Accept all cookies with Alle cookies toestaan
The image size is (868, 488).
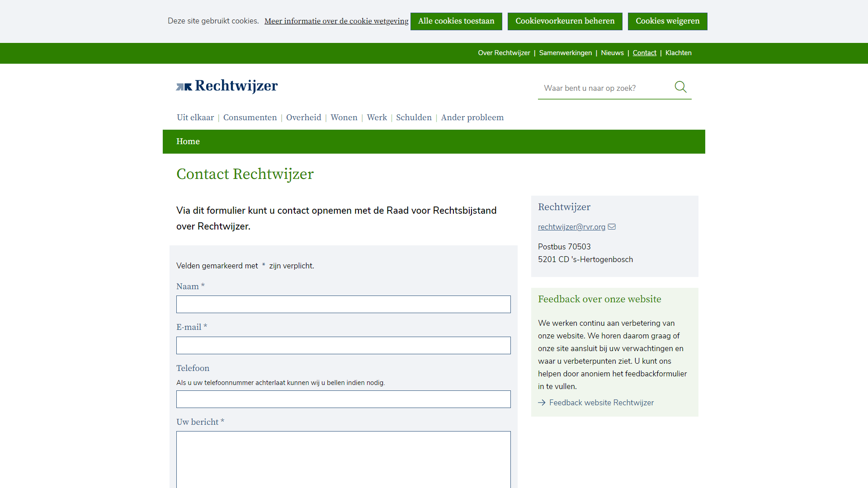tap(456, 21)
